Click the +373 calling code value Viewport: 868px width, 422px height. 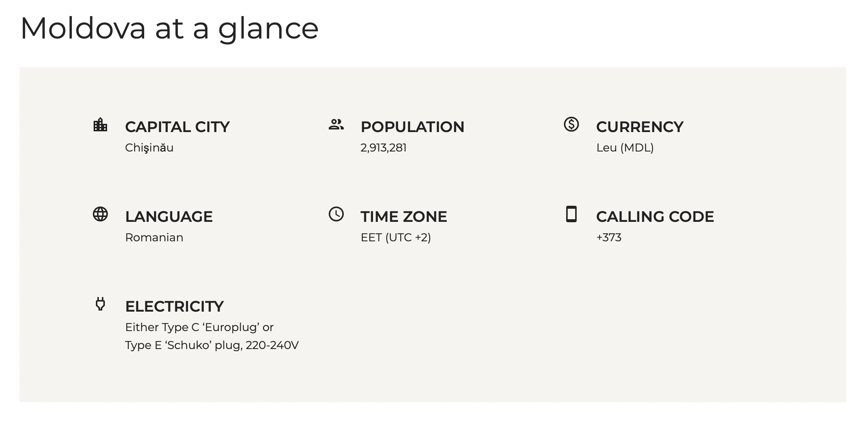(609, 238)
